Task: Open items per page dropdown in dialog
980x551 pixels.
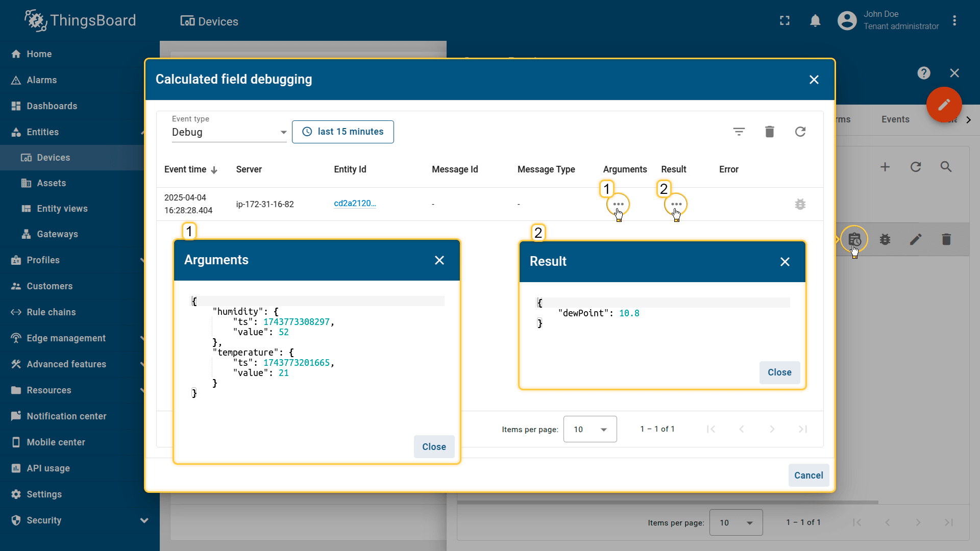Action: click(590, 429)
